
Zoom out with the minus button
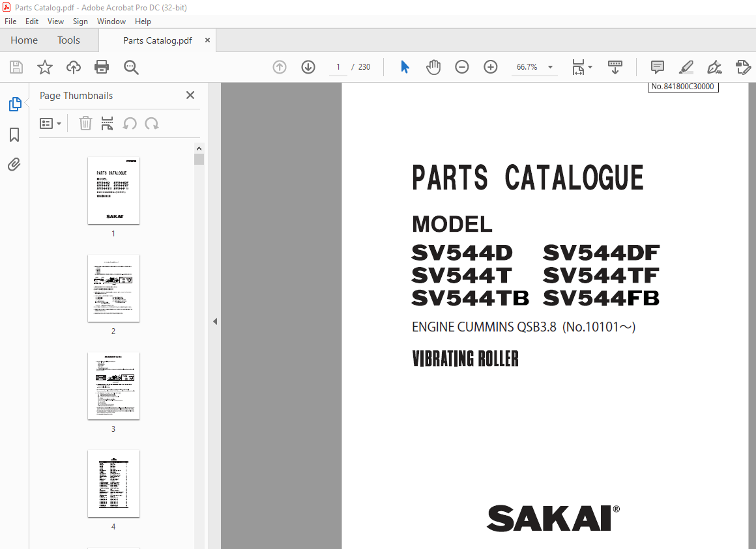[x=462, y=67]
